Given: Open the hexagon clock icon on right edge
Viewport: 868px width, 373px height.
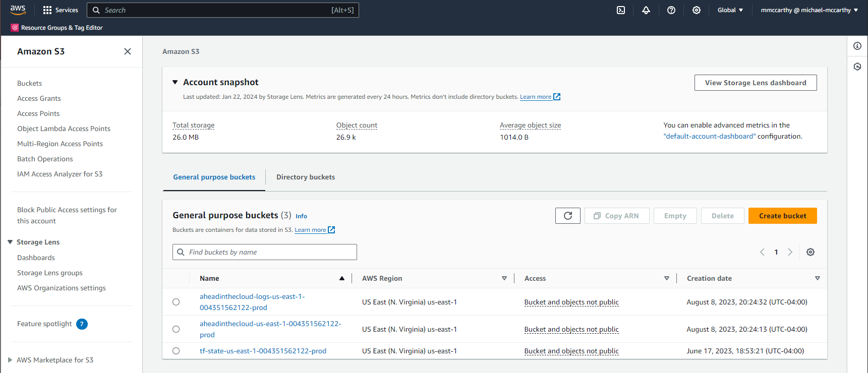Looking at the screenshot, I should pyautogui.click(x=857, y=67).
